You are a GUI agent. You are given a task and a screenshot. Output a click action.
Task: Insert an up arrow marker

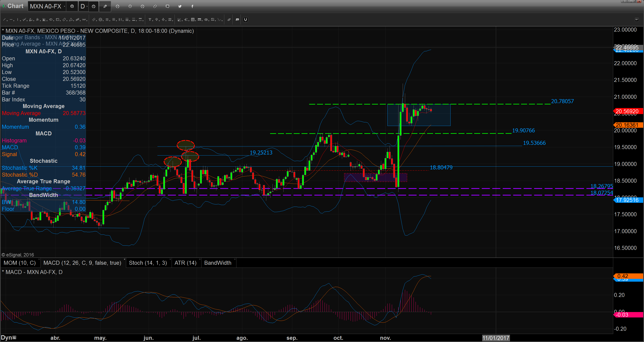(157, 20)
